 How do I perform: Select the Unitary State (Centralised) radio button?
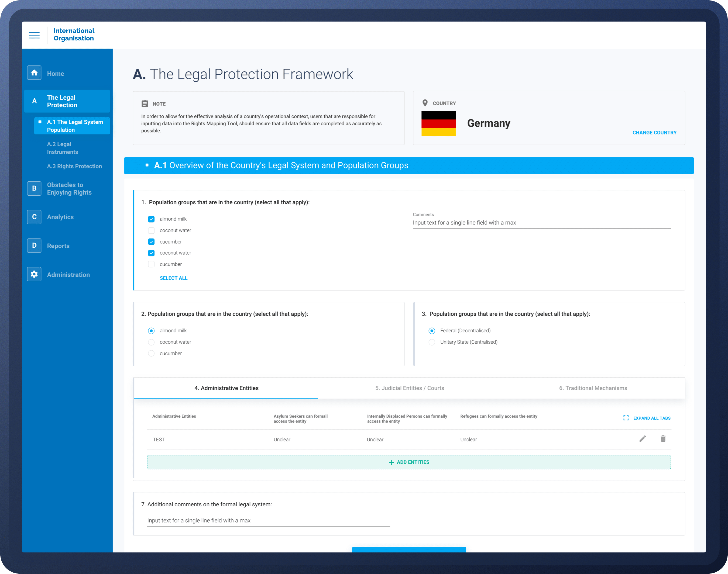tap(432, 342)
